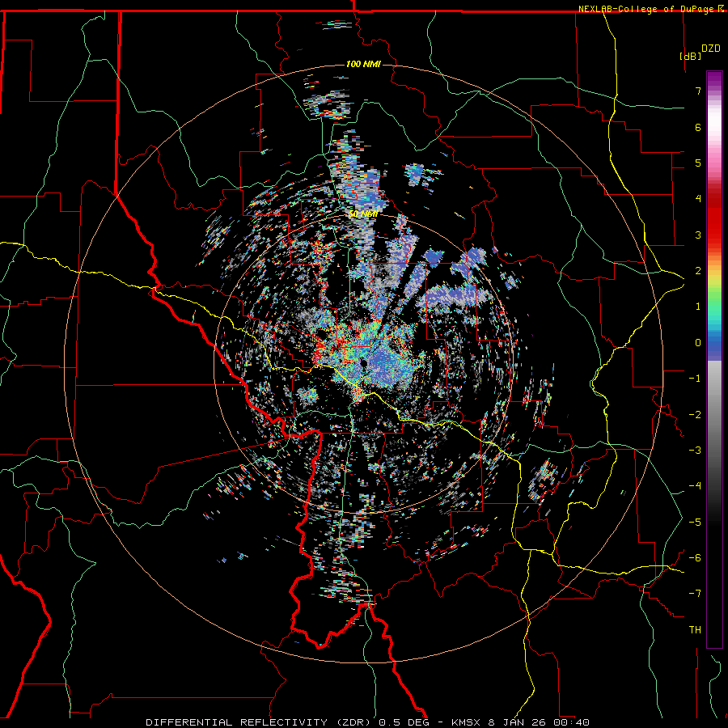Click the 0.5 DEG elevation text
Screen dimensions: 728x728
coord(404,722)
